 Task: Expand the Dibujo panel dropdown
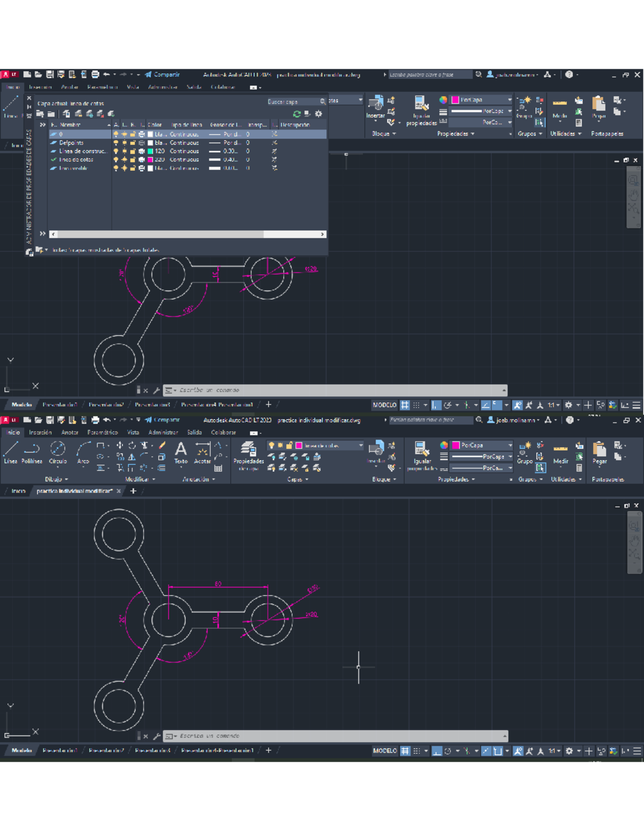[56, 479]
